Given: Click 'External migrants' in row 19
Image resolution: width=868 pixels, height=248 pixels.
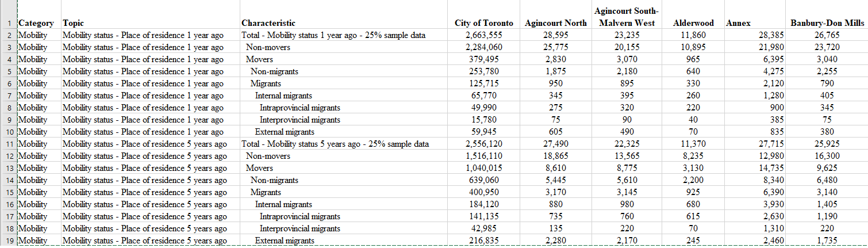Looking at the screenshot, I should click(x=343, y=241).
